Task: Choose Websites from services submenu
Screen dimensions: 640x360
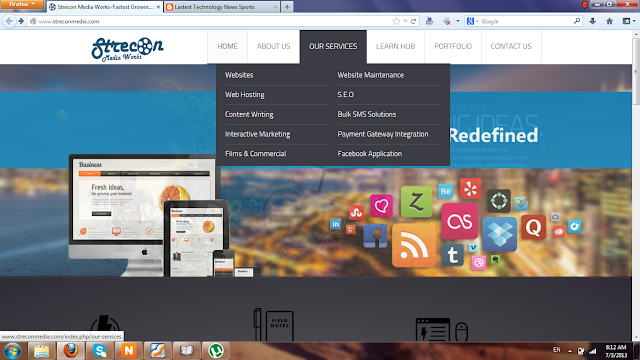Action: [239, 75]
